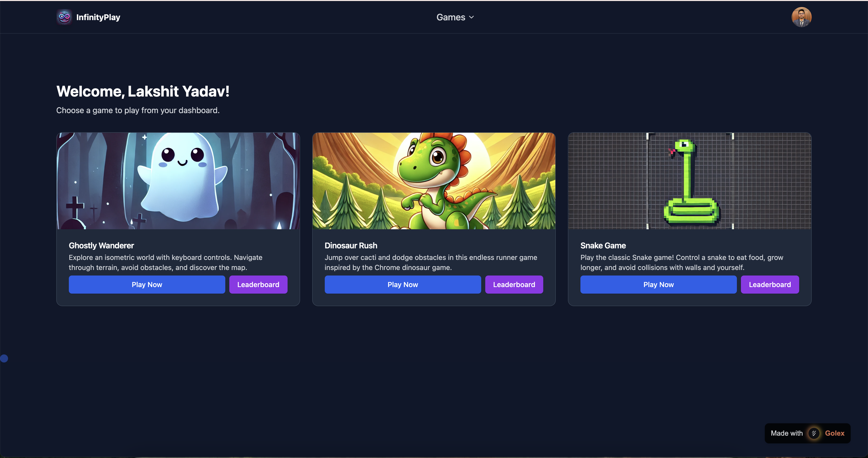View the Snake Game leaderboard

pyautogui.click(x=770, y=284)
